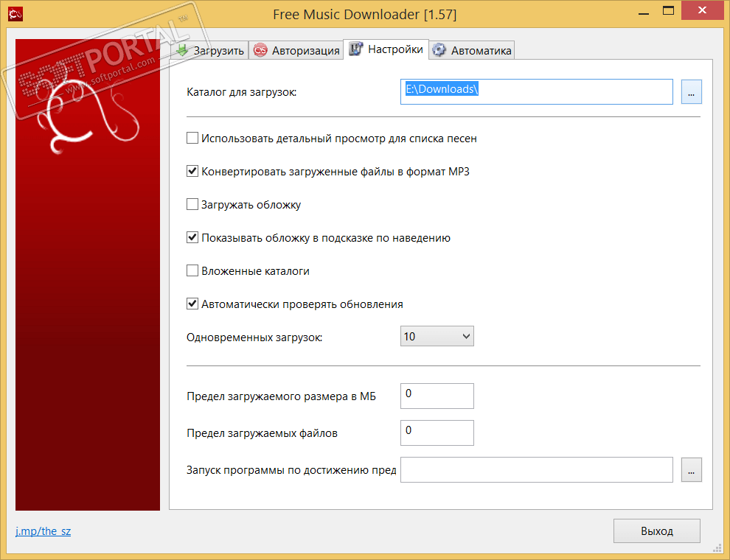Click the Выход button
The height and width of the screenshot is (560, 730).
(x=657, y=531)
